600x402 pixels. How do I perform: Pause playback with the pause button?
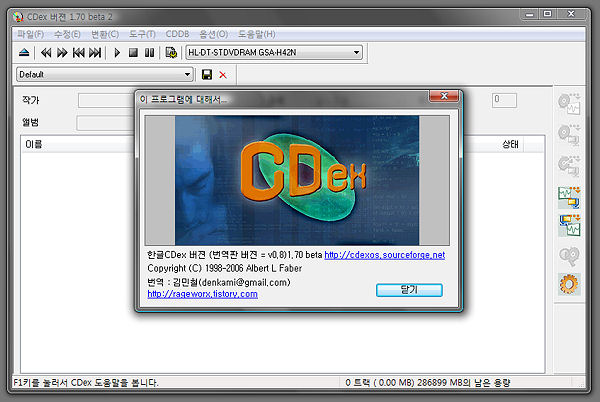[149, 52]
